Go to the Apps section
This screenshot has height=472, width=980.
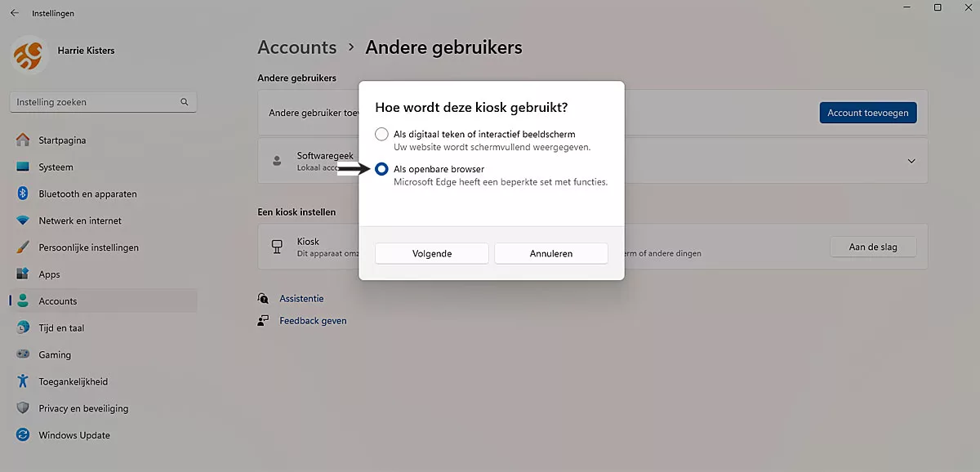point(103,274)
